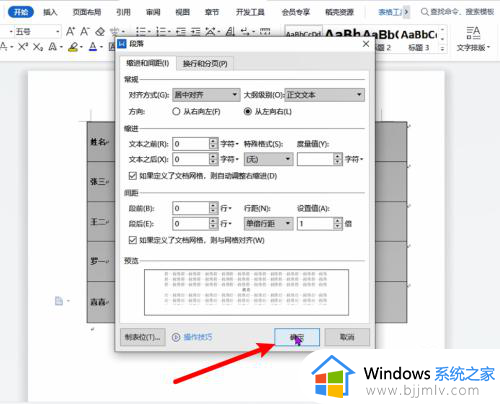
Task: Open 对齐方式 alignment dropdown
Action: (206, 95)
